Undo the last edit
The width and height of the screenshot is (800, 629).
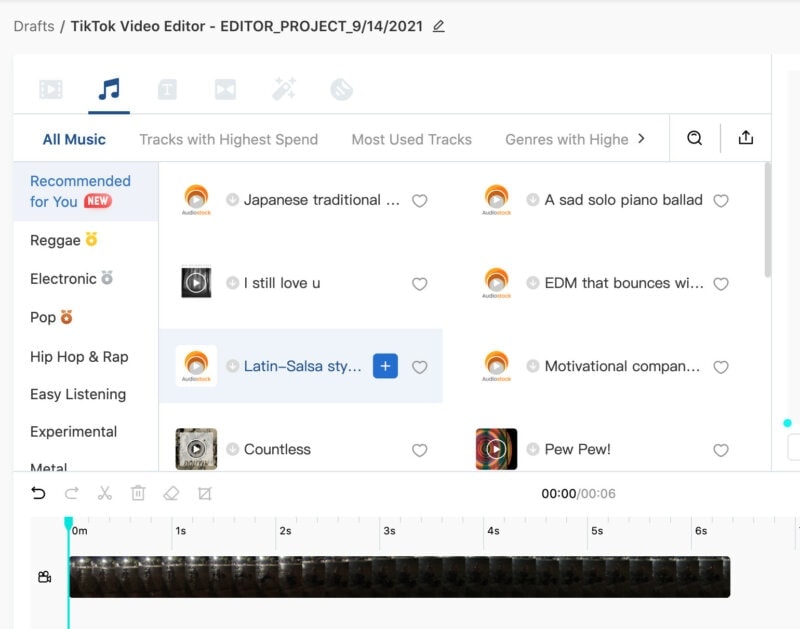38,493
